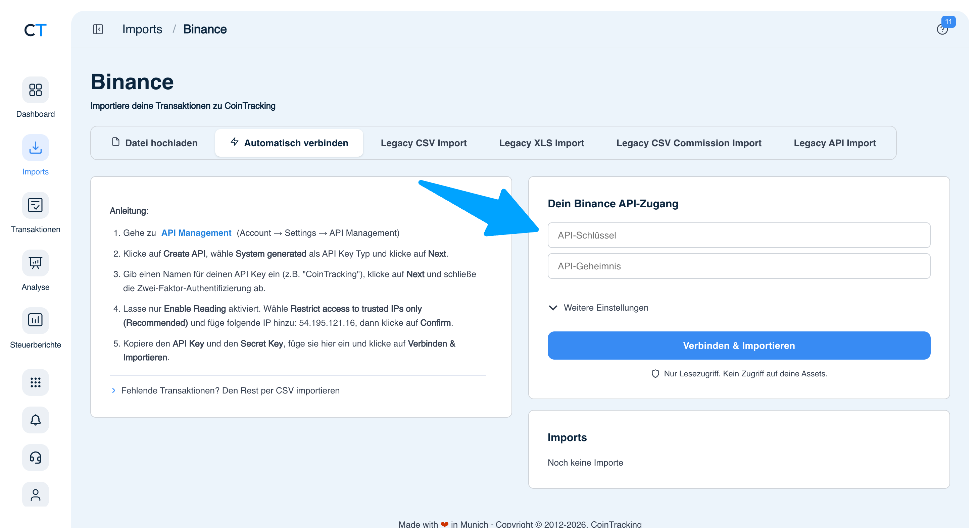This screenshot has height=528, width=980.
Task: Focus the API-Schlüssel input field
Action: [739, 235]
